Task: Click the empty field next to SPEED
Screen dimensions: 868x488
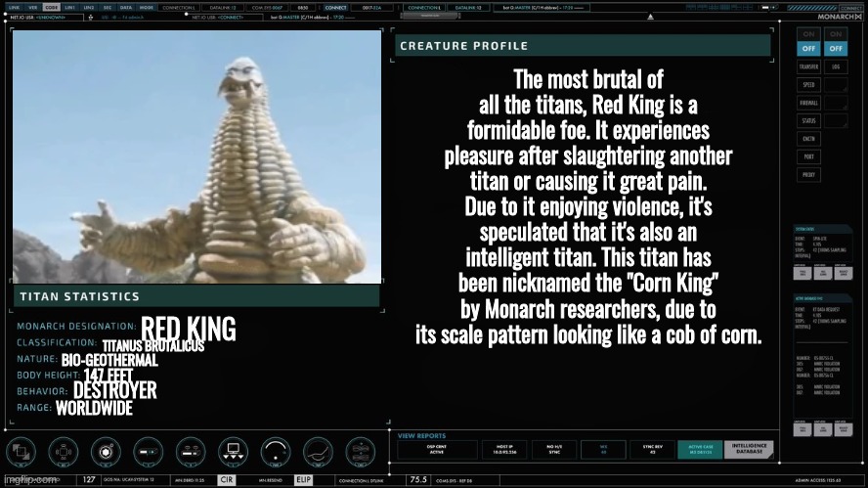Action: [836, 85]
